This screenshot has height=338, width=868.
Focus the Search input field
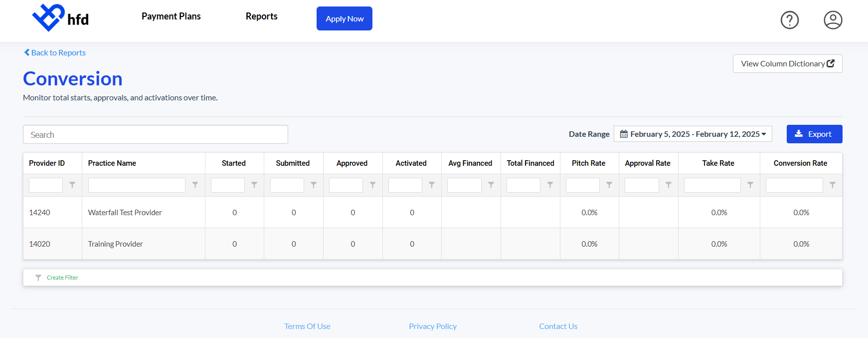(156, 134)
